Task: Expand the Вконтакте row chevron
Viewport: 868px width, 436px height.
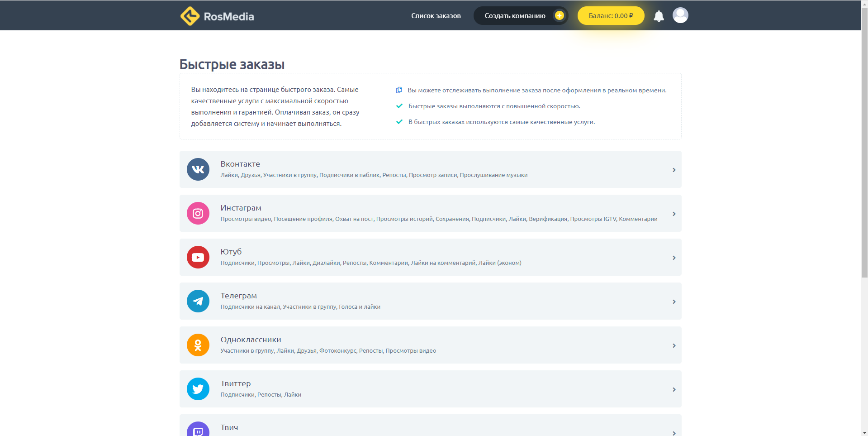Action: pyautogui.click(x=674, y=170)
